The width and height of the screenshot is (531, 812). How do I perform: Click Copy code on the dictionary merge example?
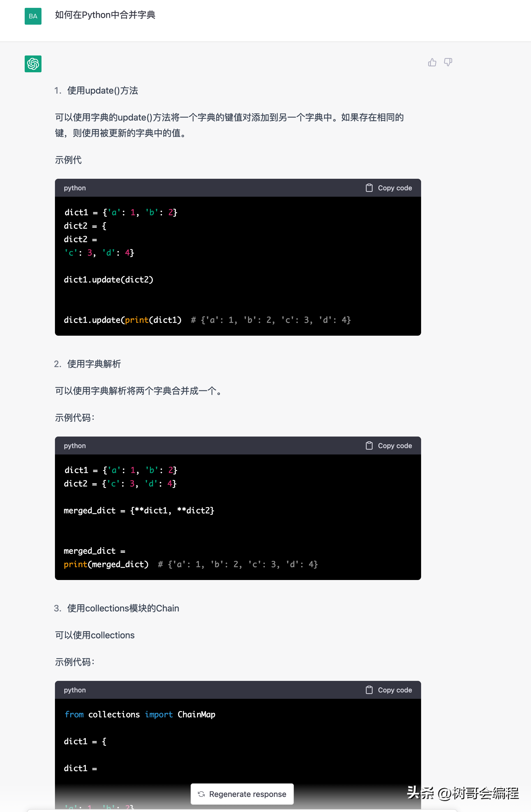click(x=394, y=446)
